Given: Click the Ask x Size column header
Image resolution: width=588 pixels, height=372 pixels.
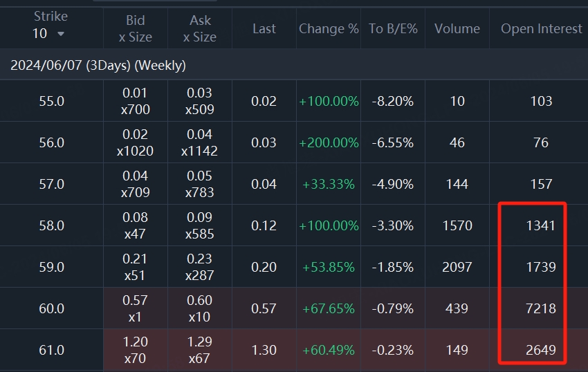Looking at the screenshot, I should pyautogui.click(x=200, y=28).
